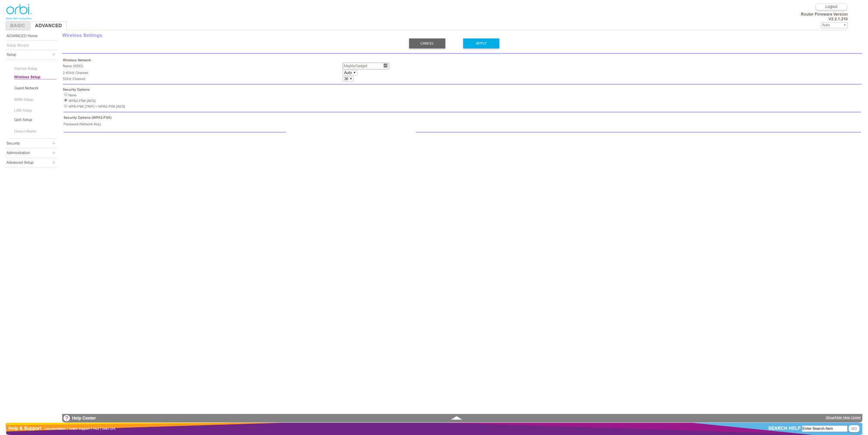Screen dimensions: 868x435
Task: Click Show/Hide Help Center link
Action: 843,418
